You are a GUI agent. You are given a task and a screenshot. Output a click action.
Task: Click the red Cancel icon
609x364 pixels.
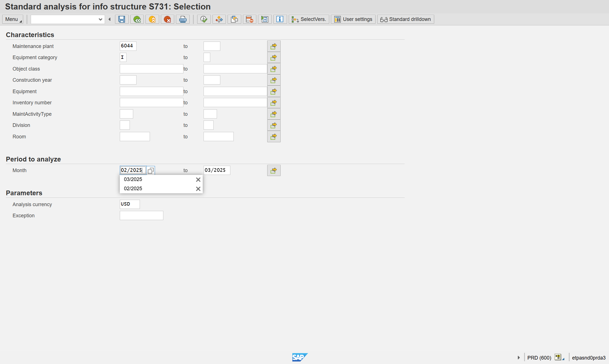[x=168, y=19]
